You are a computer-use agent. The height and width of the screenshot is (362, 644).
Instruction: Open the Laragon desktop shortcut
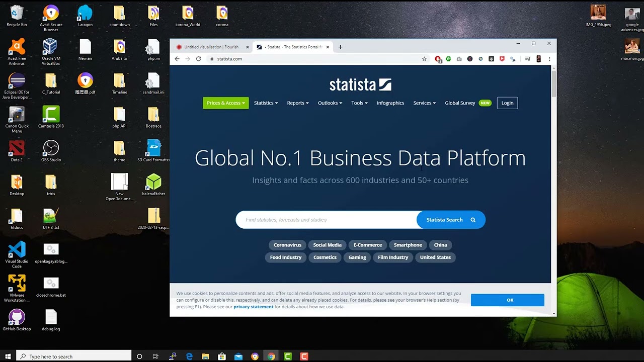click(85, 16)
